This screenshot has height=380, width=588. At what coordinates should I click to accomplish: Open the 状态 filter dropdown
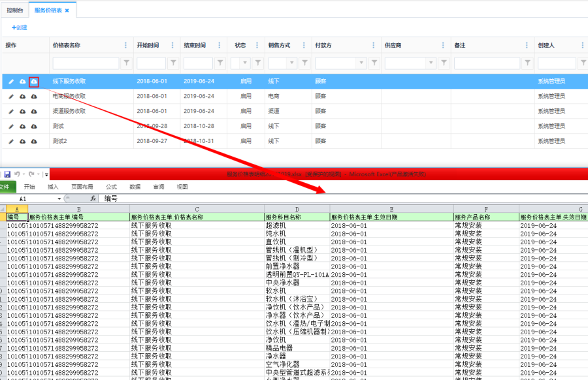click(x=245, y=63)
